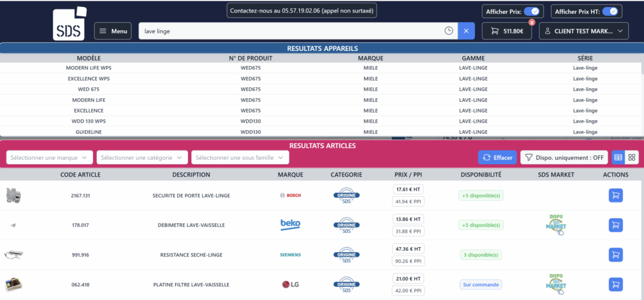Open thumbnail of article 178.017
The image size is (644, 300).
click(x=14, y=225)
